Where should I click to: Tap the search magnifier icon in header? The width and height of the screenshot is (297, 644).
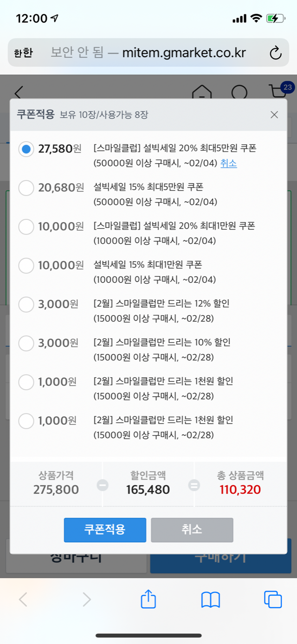pos(239,92)
